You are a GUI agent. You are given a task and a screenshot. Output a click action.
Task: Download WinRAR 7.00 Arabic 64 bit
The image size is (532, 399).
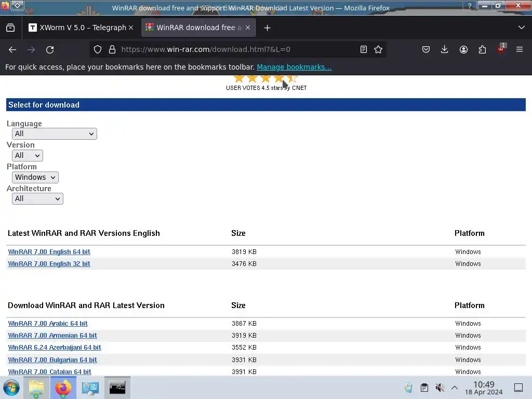point(48,323)
